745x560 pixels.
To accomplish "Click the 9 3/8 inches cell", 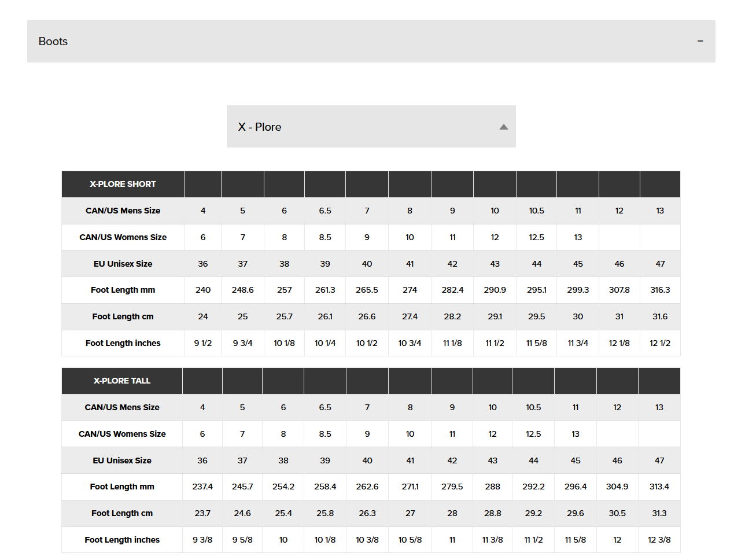I will [202, 540].
